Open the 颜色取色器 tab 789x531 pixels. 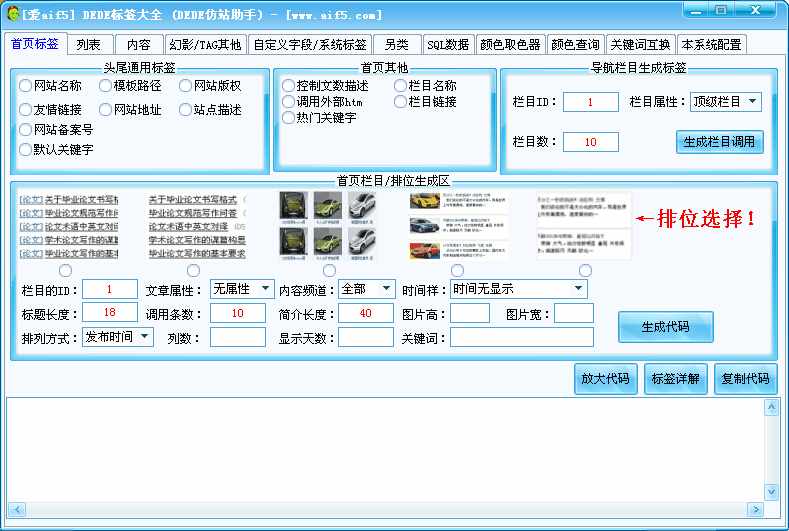510,45
